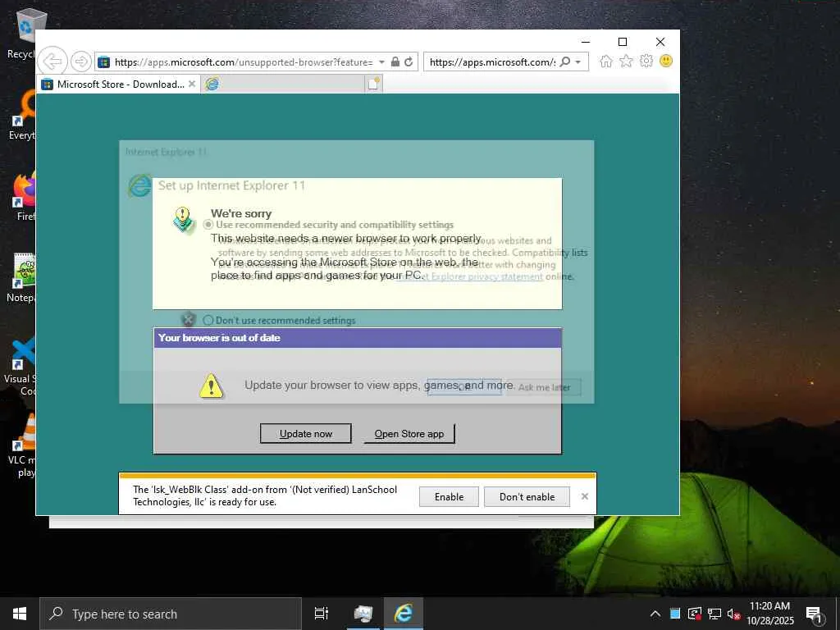Expand the search provider dropdown arrow
The image size is (840, 630).
click(578, 62)
